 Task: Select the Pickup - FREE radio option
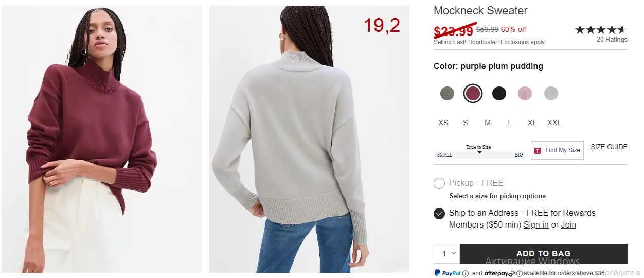(439, 183)
